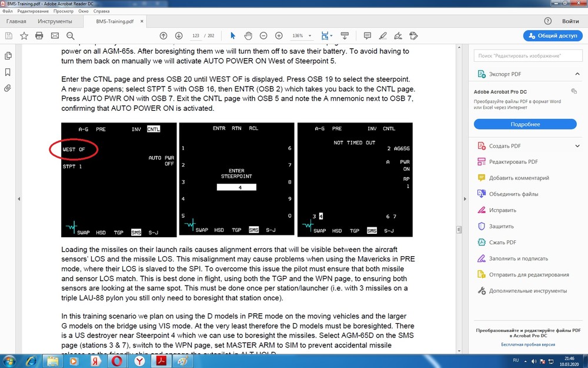Open the Добавить комментарий tool

(x=519, y=178)
